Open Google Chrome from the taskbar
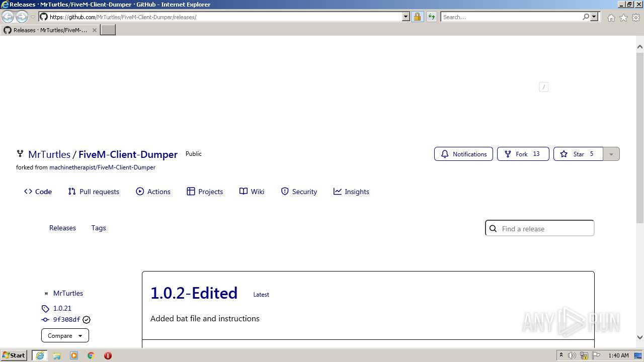This screenshot has height=362, width=644. 91,355
